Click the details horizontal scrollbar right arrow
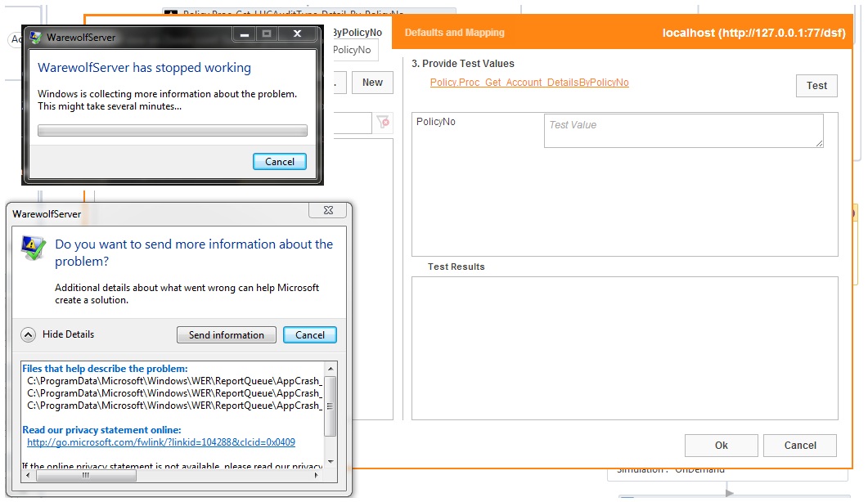 click(x=316, y=475)
